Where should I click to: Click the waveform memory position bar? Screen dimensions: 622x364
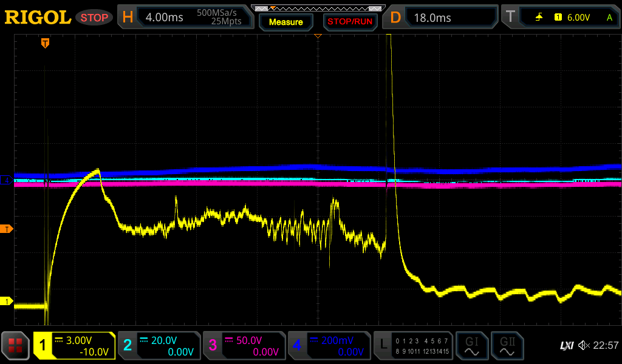318,8
